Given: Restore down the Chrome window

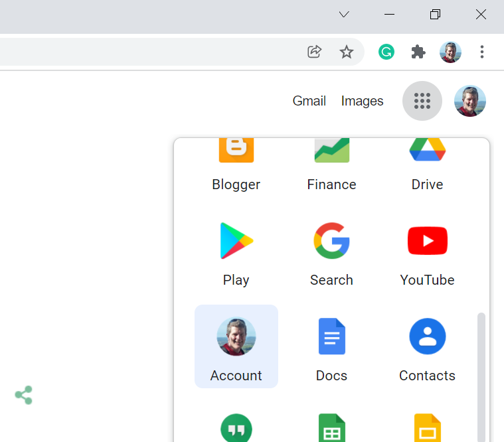Looking at the screenshot, I should 435,15.
